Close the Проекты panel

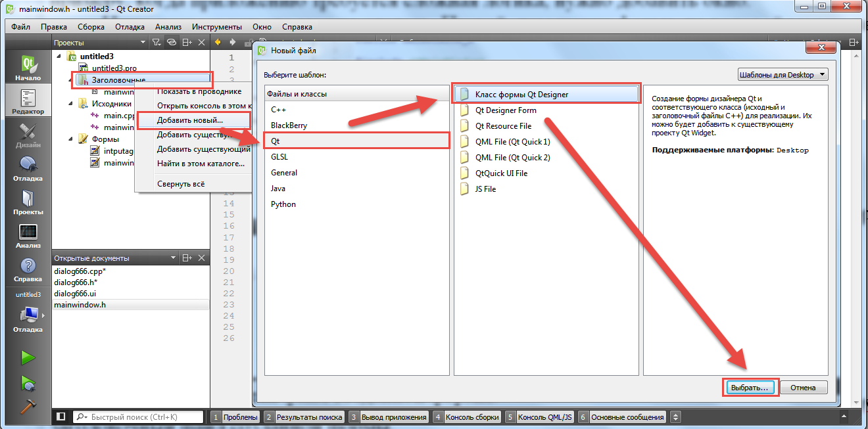point(202,42)
